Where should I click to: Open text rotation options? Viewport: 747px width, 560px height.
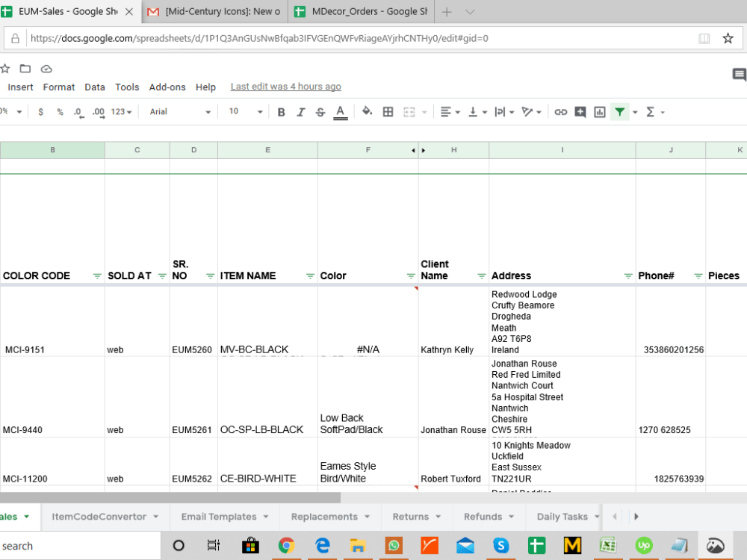point(531,112)
